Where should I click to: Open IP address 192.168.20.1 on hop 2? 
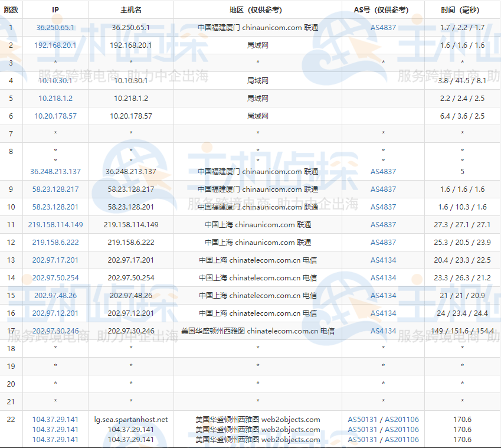pos(54,45)
